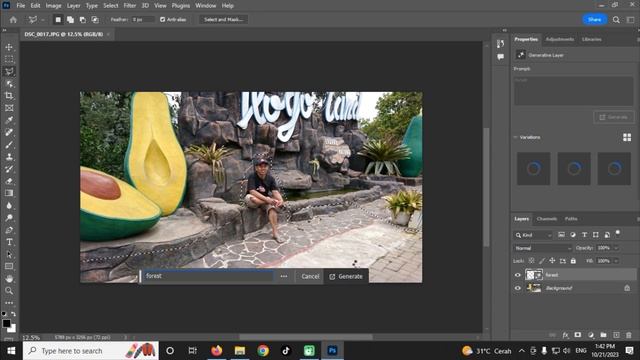
Task: Switch to the Channels tab
Action: pos(547,219)
